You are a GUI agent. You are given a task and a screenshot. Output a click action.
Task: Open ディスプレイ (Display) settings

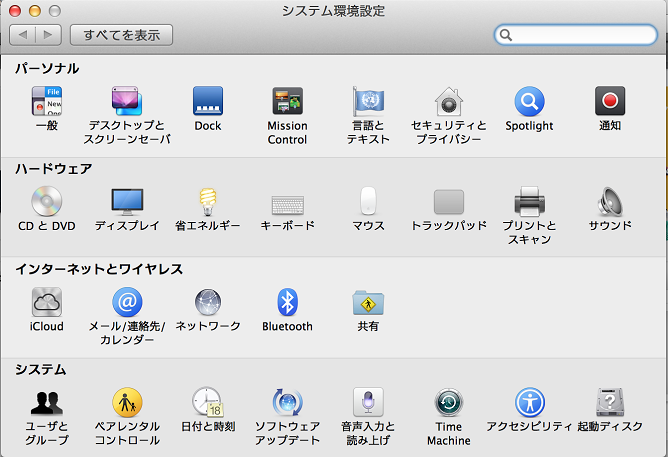coord(127,202)
